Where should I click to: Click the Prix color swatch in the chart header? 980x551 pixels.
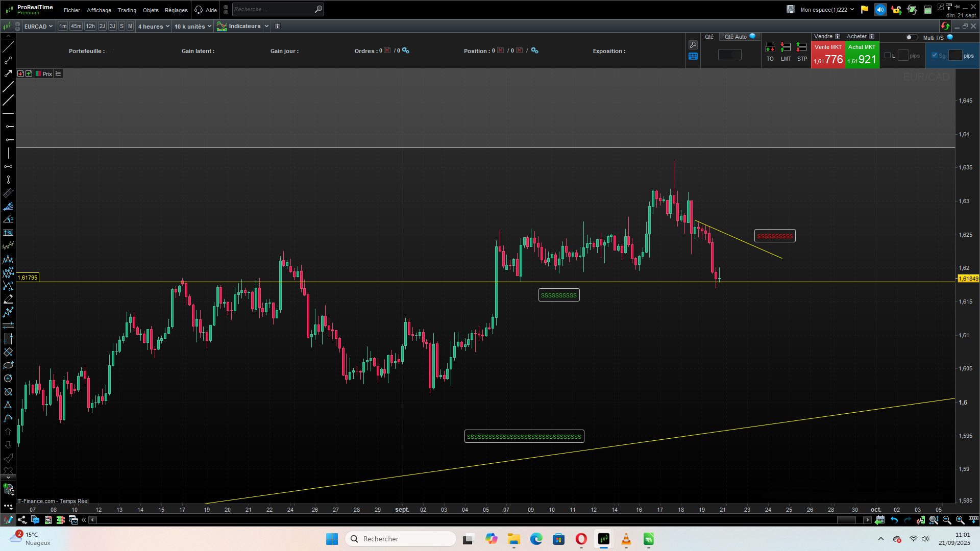click(38, 74)
